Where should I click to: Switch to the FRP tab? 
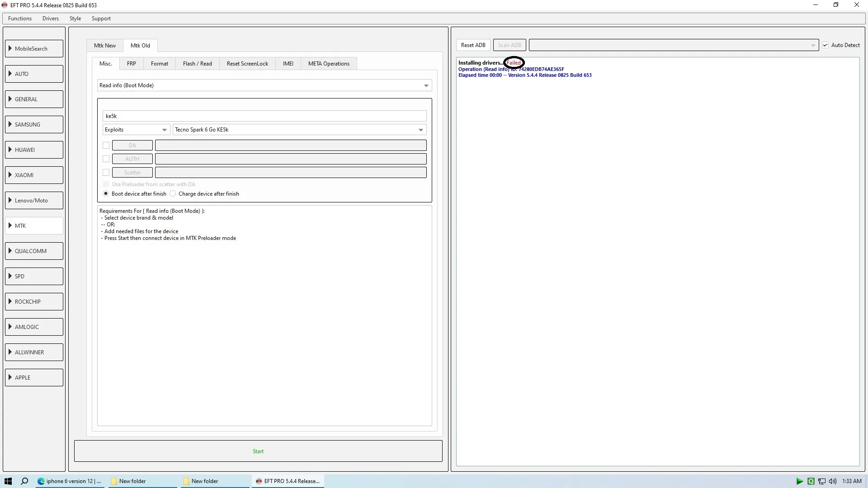[131, 64]
